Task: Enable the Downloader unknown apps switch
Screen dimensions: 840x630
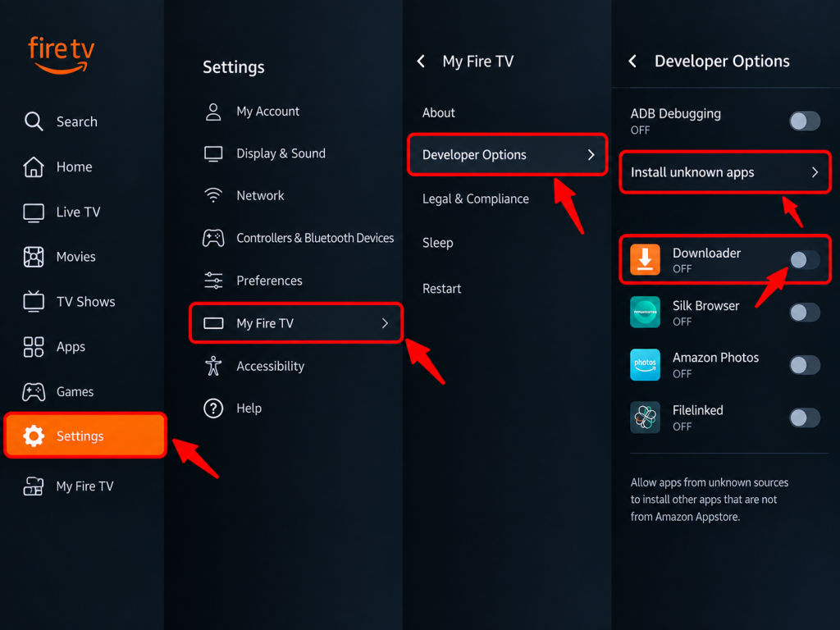Action: tap(805, 260)
